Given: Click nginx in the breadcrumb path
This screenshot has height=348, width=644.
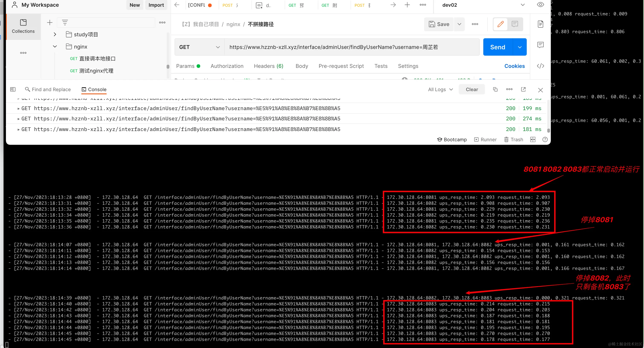Looking at the screenshot, I should click(233, 24).
